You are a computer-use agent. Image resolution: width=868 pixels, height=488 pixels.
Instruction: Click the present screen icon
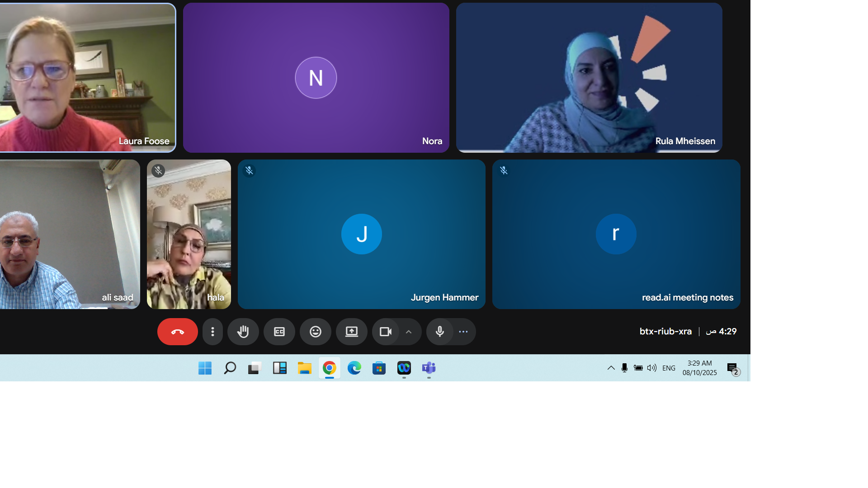pyautogui.click(x=352, y=332)
